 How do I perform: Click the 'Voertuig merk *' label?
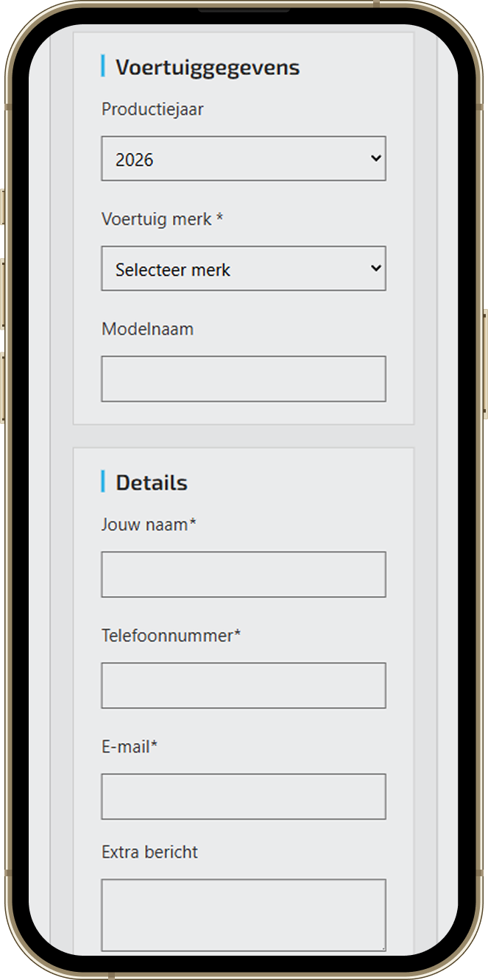point(162,219)
